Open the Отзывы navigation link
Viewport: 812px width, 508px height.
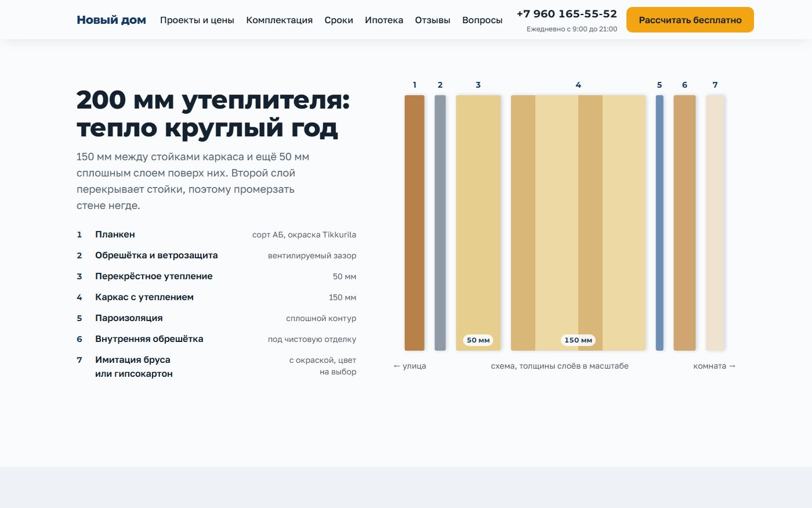[x=433, y=20]
